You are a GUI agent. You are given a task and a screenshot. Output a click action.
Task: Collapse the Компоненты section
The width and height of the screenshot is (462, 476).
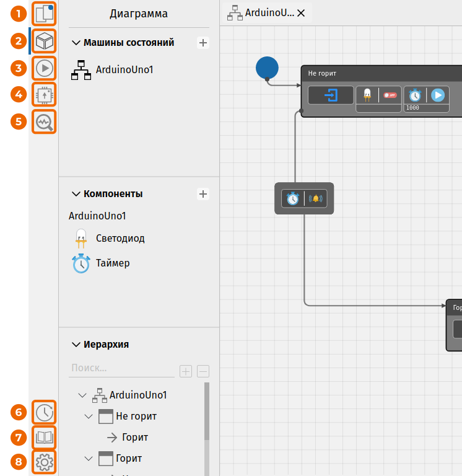pos(76,193)
